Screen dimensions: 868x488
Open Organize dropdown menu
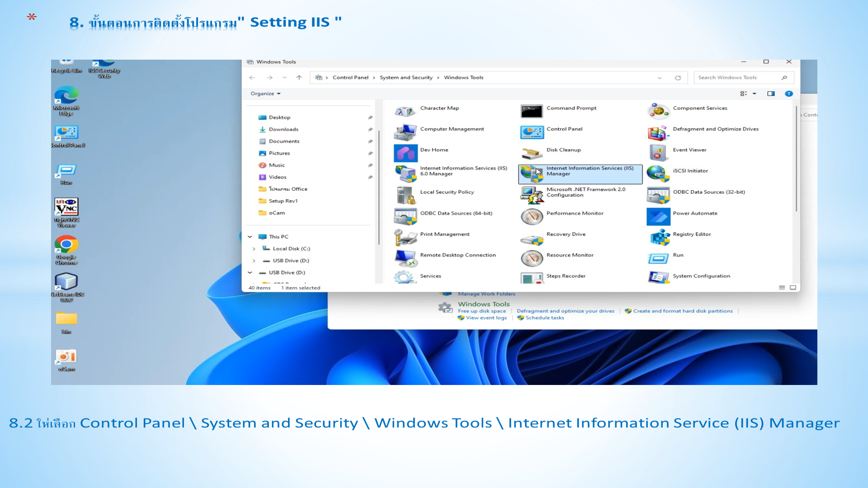coord(265,94)
